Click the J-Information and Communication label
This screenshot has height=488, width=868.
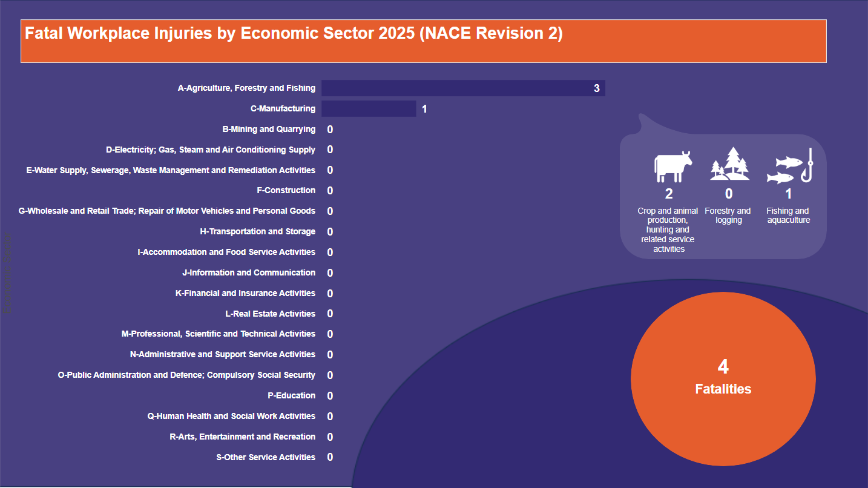click(249, 272)
